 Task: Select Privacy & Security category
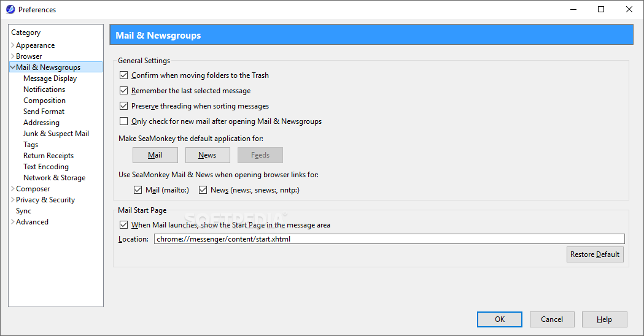(45, 200)
